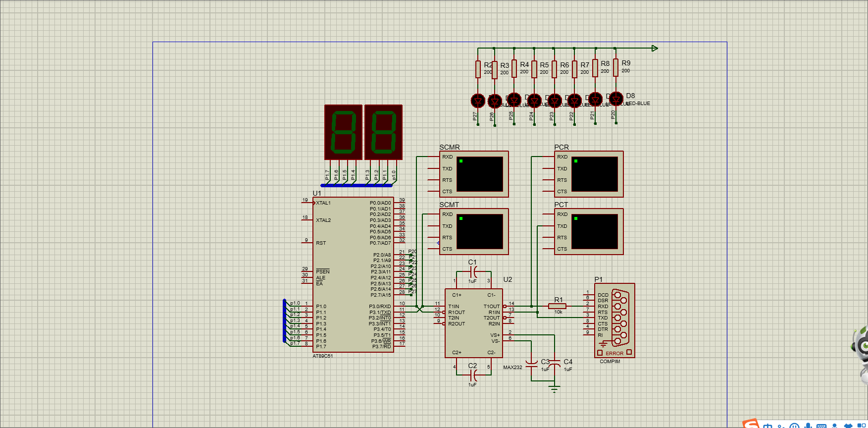Click the T1OUT pin label on U2
This screenshot has height=428, width=868.
[492, 307]
